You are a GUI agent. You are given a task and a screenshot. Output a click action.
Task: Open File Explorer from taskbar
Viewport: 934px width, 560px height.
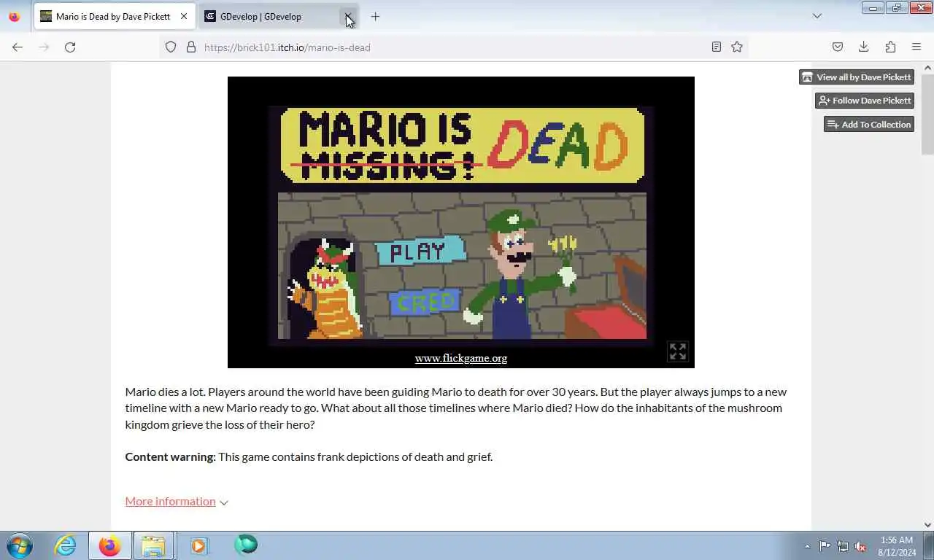(153, 545)
